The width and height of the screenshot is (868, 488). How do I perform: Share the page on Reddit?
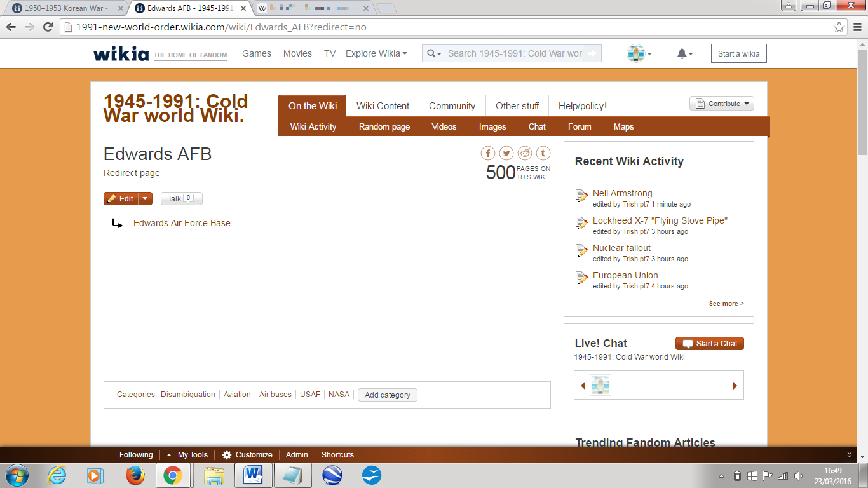[525, 153]
